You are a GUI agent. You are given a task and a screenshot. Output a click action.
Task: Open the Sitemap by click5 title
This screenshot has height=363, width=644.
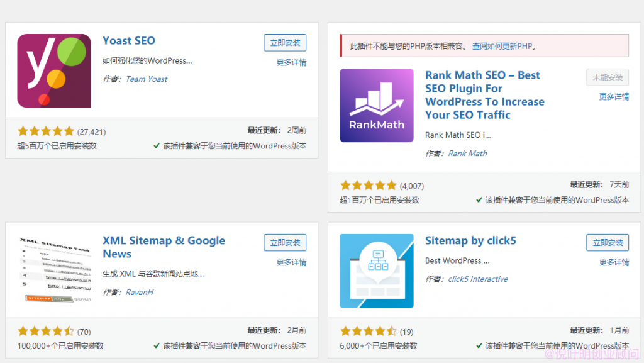(470, 240)
